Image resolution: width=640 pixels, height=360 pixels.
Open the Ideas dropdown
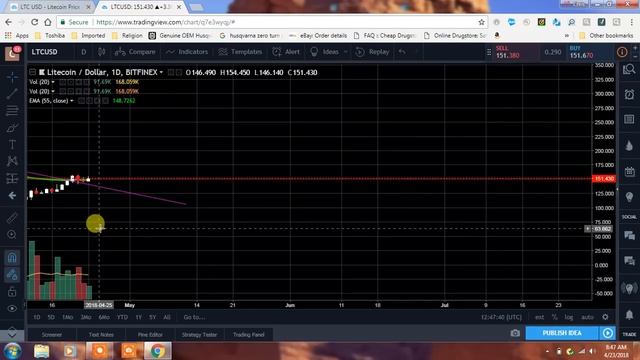click(x=329, y=52)
